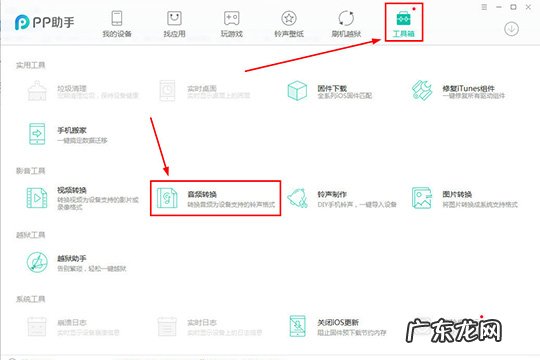This screenshot has height=360, width=540.
Task: Click the 实用工具 section heading
Action: click(x=31, y=65)
